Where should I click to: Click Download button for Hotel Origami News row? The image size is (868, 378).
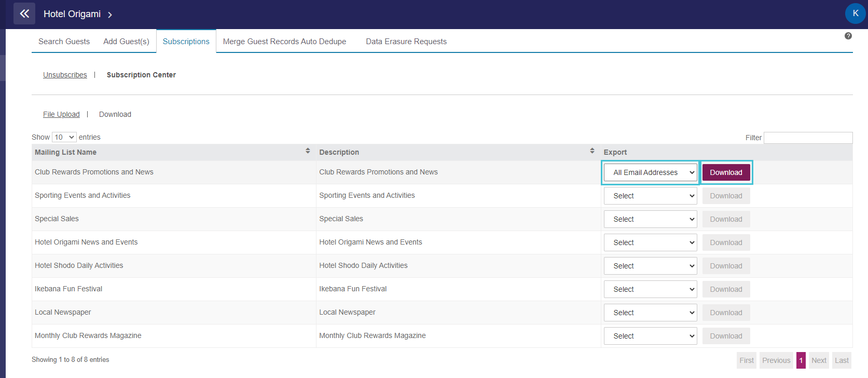pyautogui.click(x=726, y=242)
